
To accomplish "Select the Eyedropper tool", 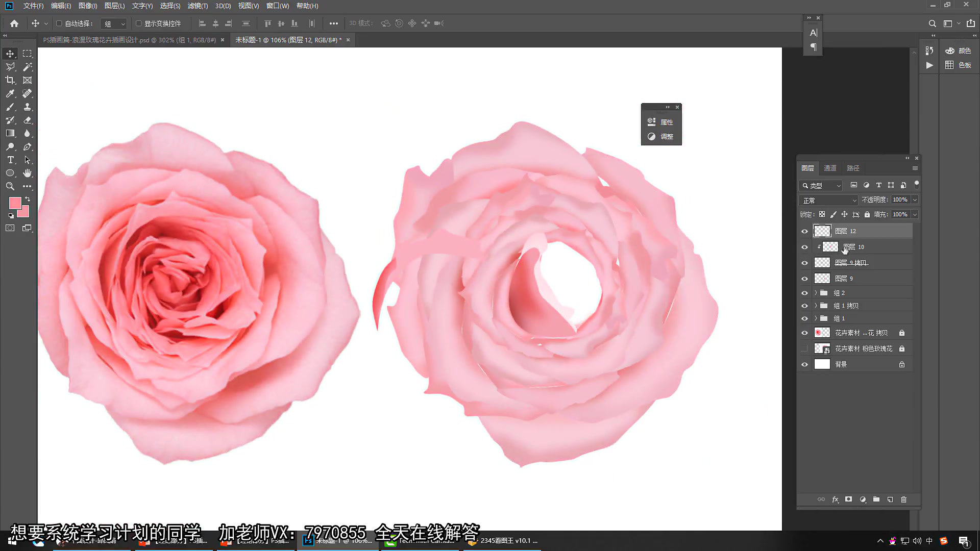I will click(x=10, y=93).
